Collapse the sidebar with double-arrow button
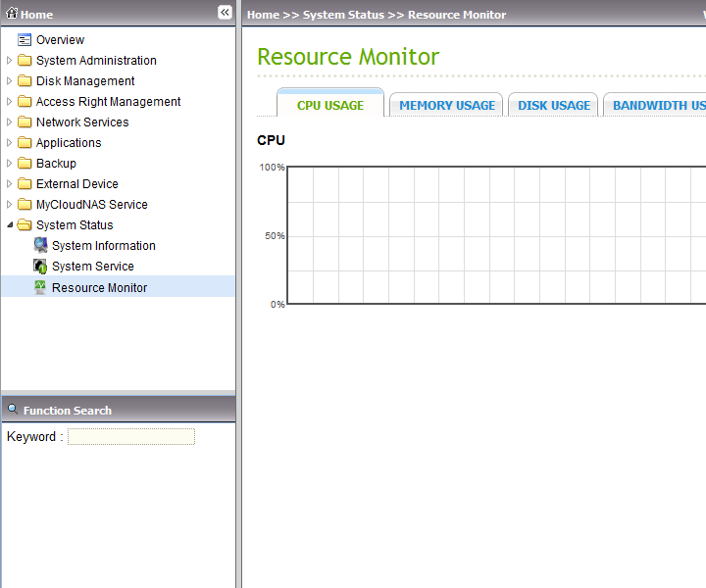Viewport: 706px width, 588px height. [x=225, y=13]
